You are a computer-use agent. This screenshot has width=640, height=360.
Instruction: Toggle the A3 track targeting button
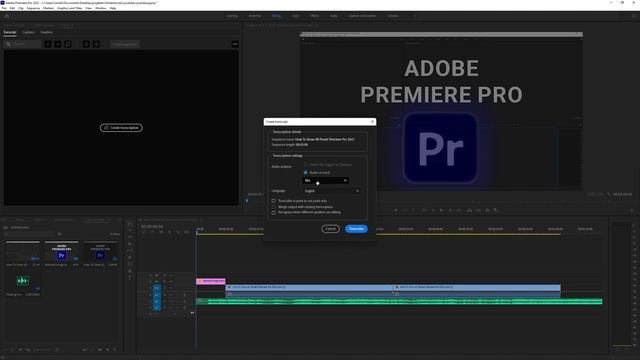(x=156, y=308)
